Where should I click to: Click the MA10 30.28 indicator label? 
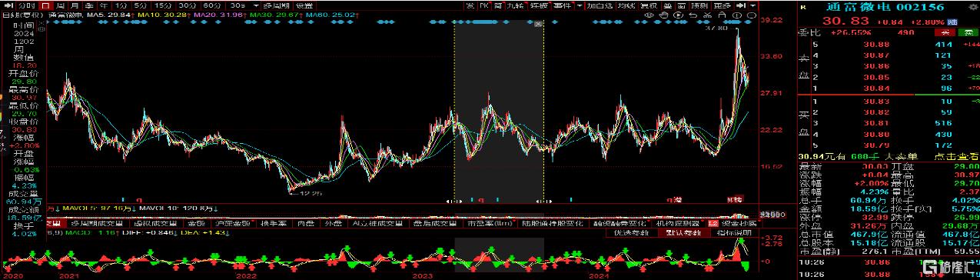(164, 15)
